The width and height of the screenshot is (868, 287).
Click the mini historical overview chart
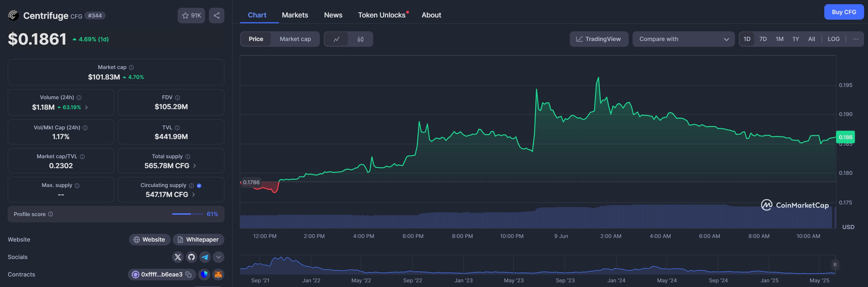point(537,265)
